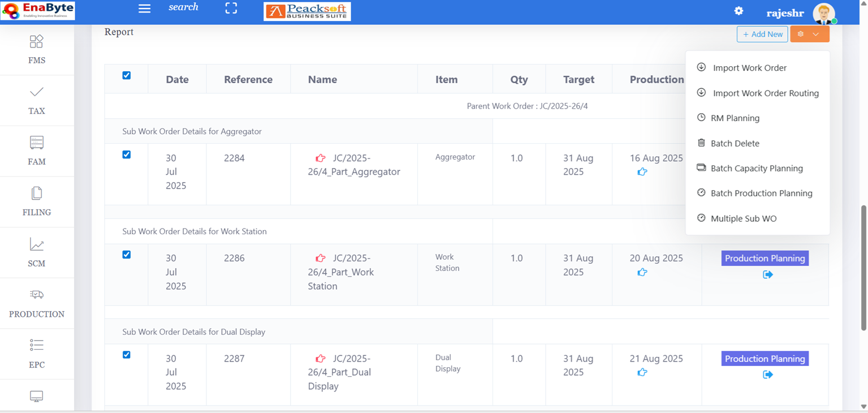Open PRODUCTION module in sidebar
This screenshot has height=413, width=868.
37,303
